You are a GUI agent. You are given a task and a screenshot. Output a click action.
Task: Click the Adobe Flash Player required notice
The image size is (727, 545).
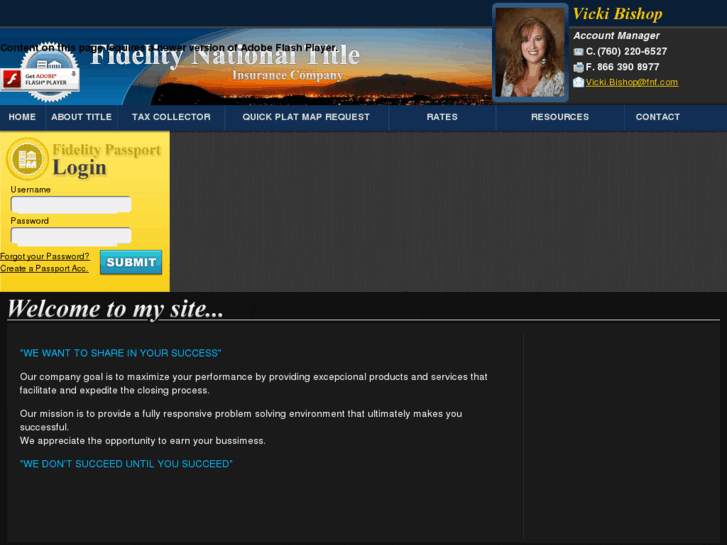(x=169, y=48)
